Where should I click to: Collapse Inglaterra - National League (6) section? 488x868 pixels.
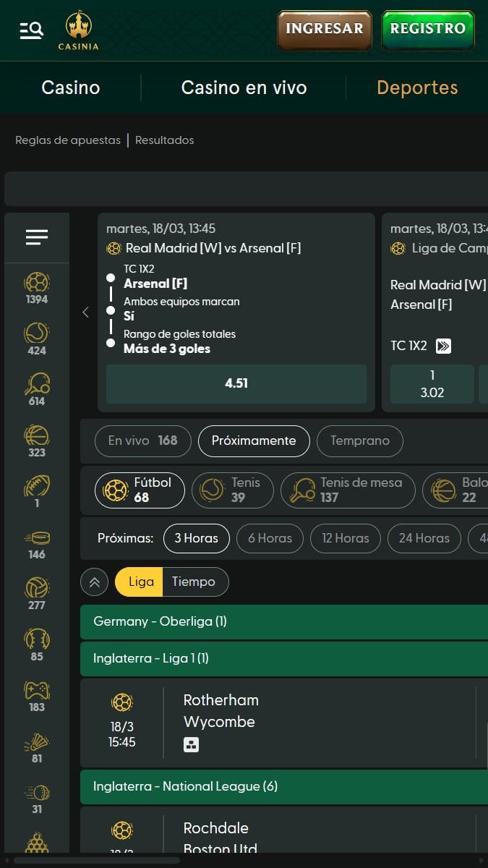coord(284,786)
